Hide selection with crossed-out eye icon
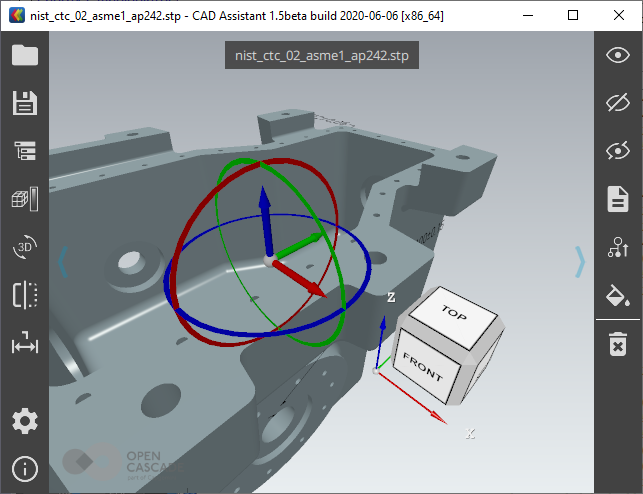The height and width of the screenshot is (494, 643). tap(618, 102)
